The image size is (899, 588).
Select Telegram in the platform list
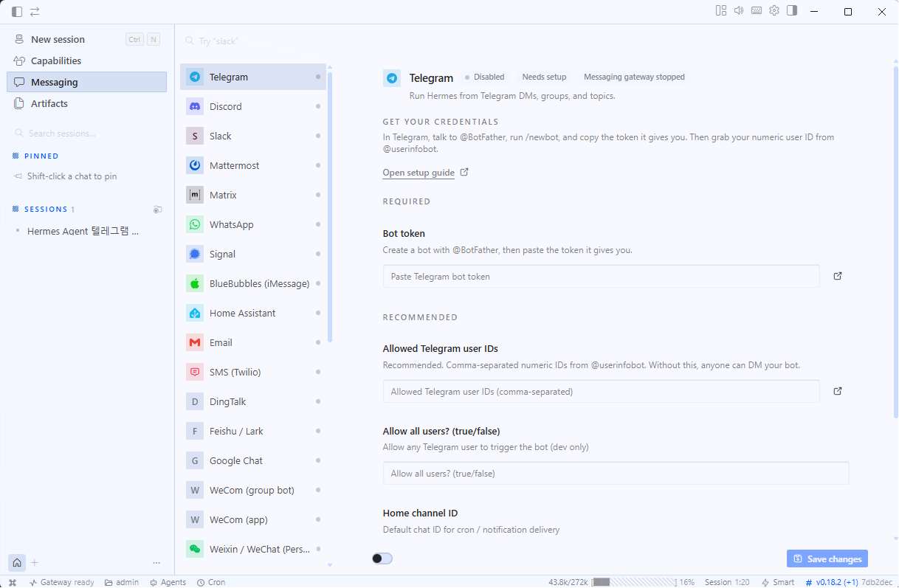[253, 77]
